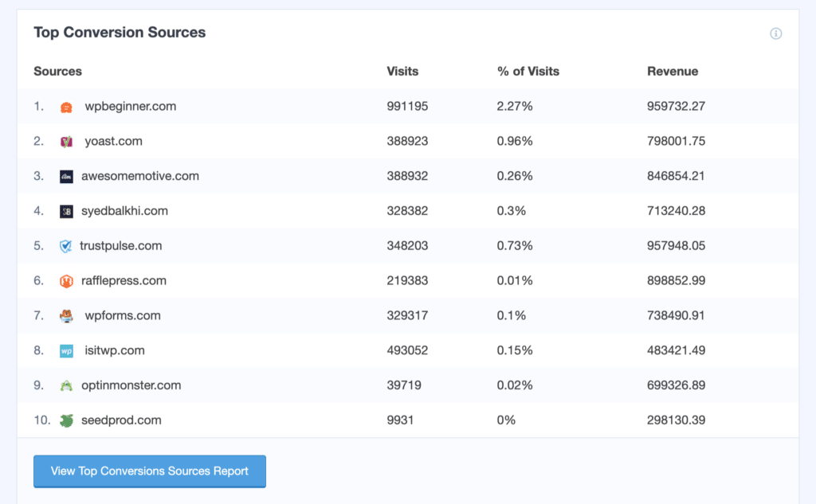This screenshot has height=504, width=816.
Task: Click the yoast.com favicon
Action: (66, 142)
